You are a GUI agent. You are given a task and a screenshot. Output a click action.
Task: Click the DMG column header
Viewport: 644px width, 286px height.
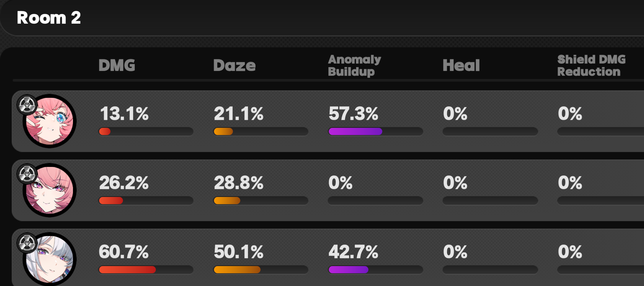117,65
